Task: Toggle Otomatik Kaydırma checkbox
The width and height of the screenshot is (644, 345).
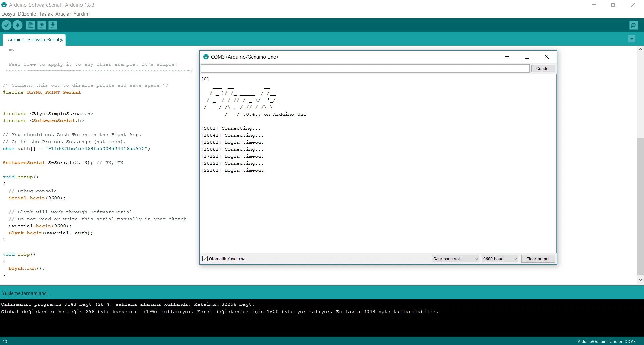Action: tap(205, 259)
